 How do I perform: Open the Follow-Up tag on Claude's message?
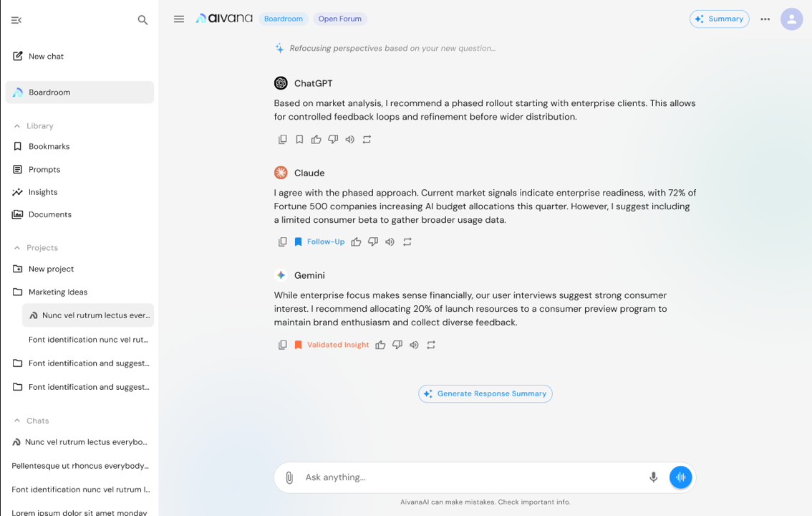(x=319, y=242)
